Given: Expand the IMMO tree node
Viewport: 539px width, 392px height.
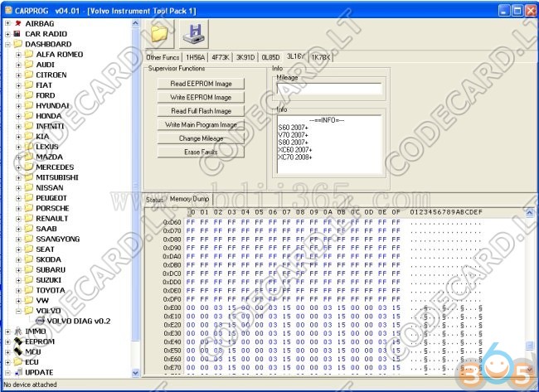Looking at the screenshot, I should point(7,332).
